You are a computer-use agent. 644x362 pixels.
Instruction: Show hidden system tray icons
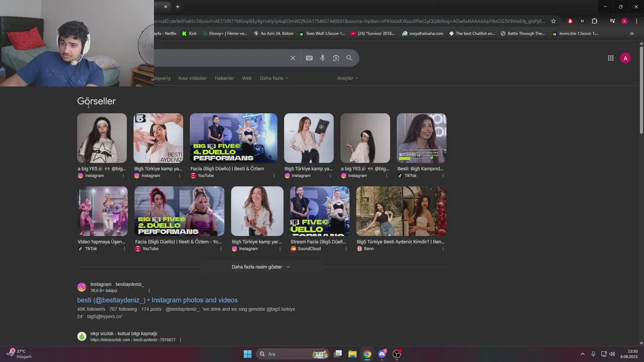(x=583, y=354)
